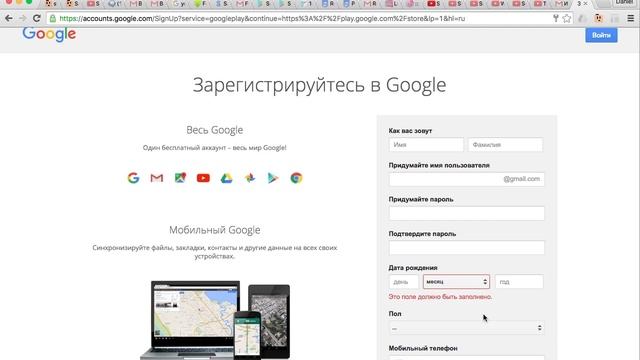This screenshot has height=360, width=640.
Task: Click the Подтвердите пароль confirm field
Action: [x=467, y=248]
